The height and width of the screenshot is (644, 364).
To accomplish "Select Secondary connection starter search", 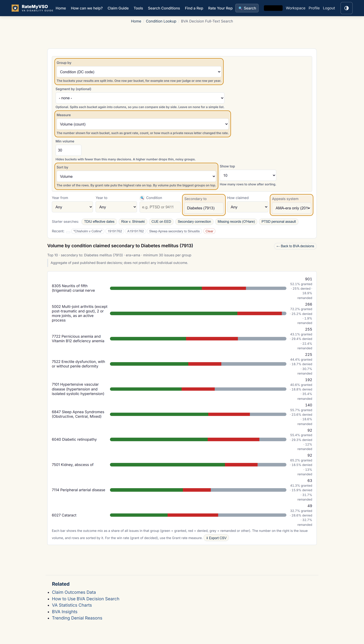I will pos(194,221).
